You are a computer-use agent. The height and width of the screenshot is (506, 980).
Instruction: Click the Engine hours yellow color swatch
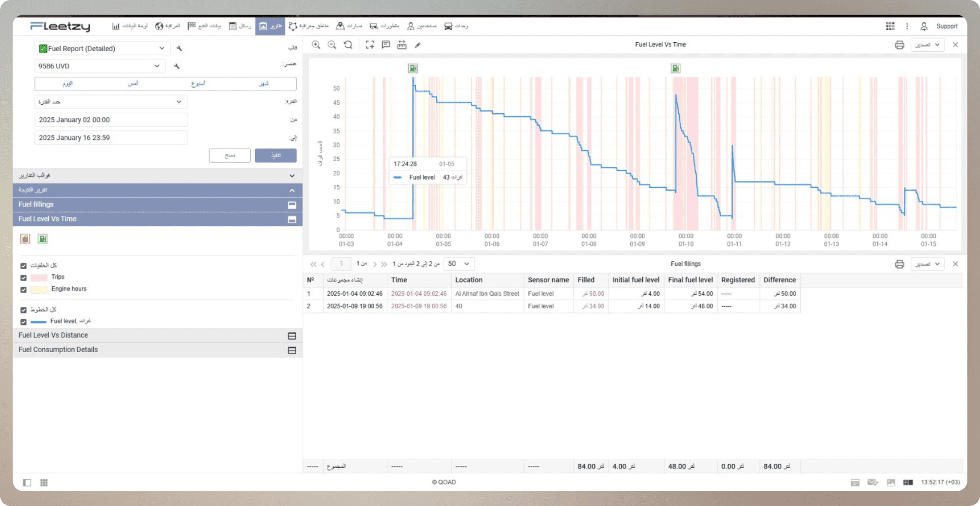tap(39, 290)
